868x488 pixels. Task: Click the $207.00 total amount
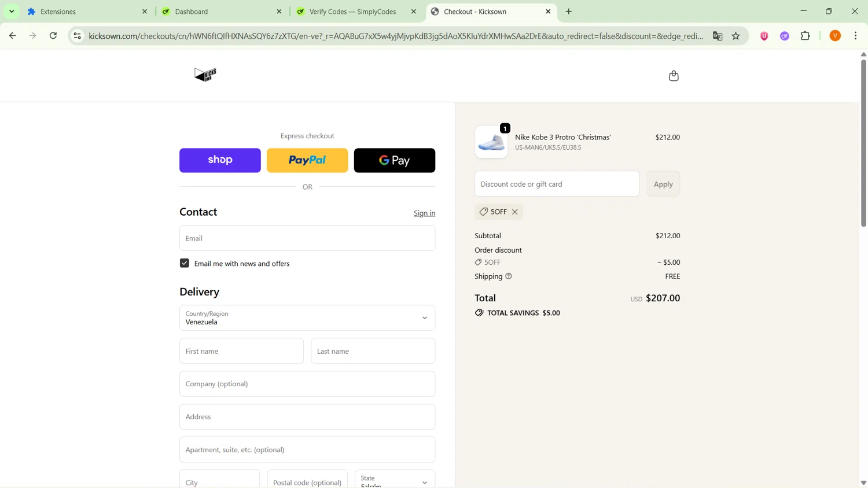(x=663, y=298)
